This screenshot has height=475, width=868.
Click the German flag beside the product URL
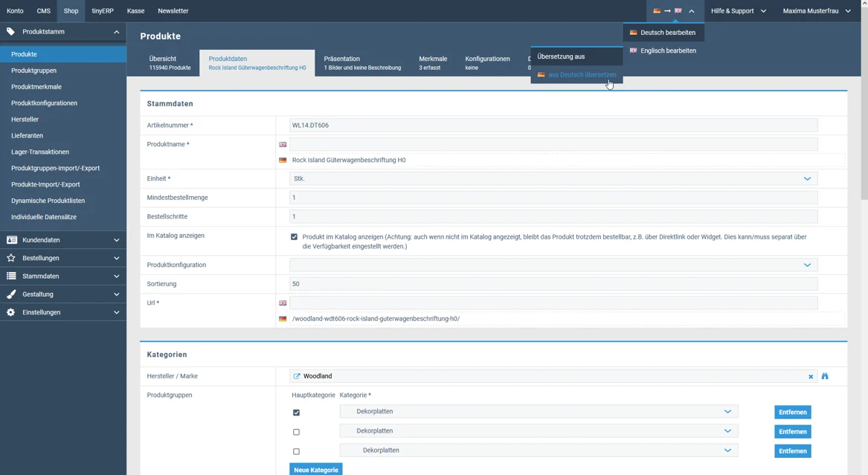283,319
